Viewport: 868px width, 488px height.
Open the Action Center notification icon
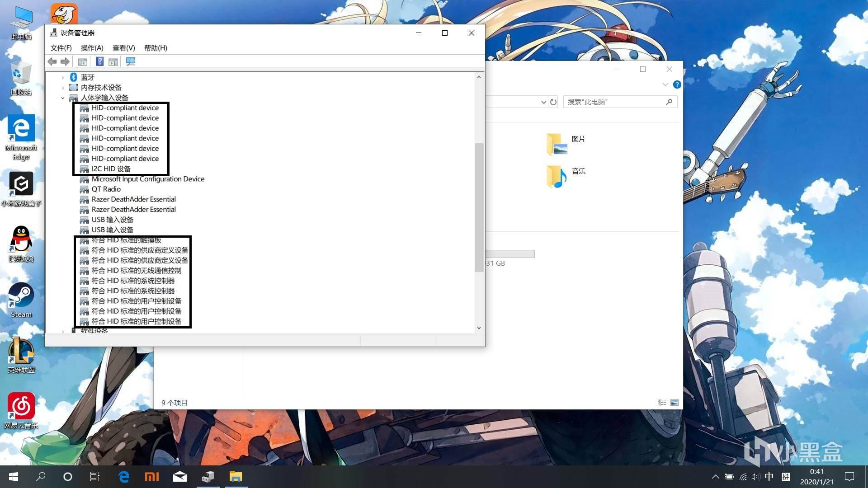point(849,477)
